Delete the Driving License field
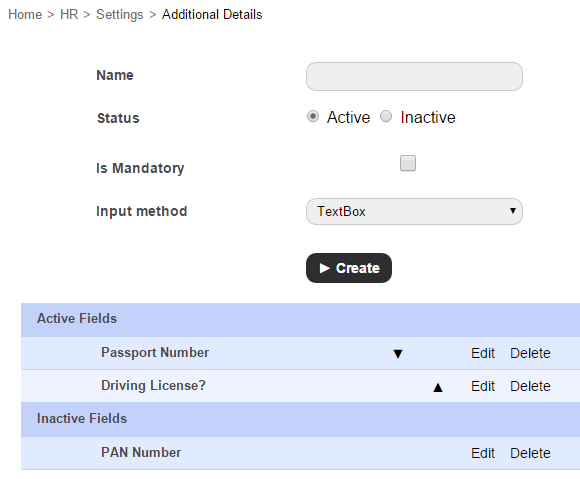580x479 pixels. [x=530, y=387]
